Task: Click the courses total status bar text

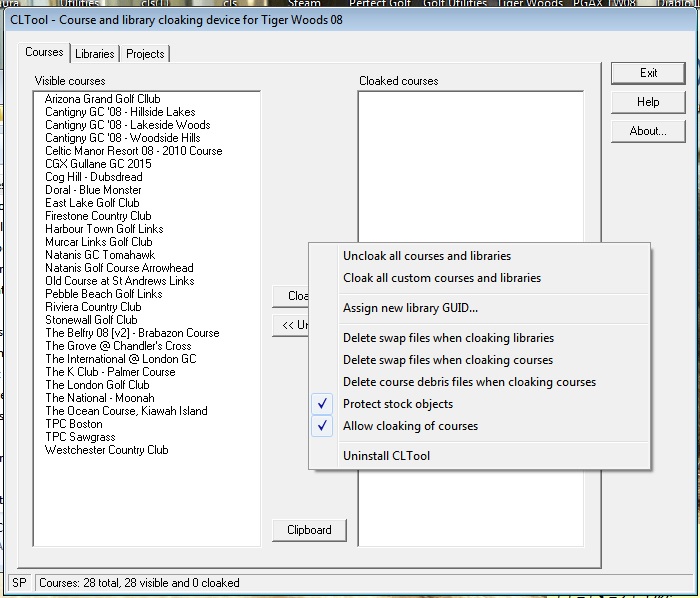Action: point(139,583)
